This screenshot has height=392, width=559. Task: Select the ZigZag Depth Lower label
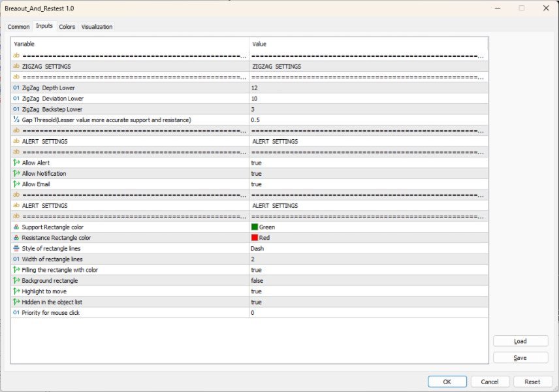[48, 88]
